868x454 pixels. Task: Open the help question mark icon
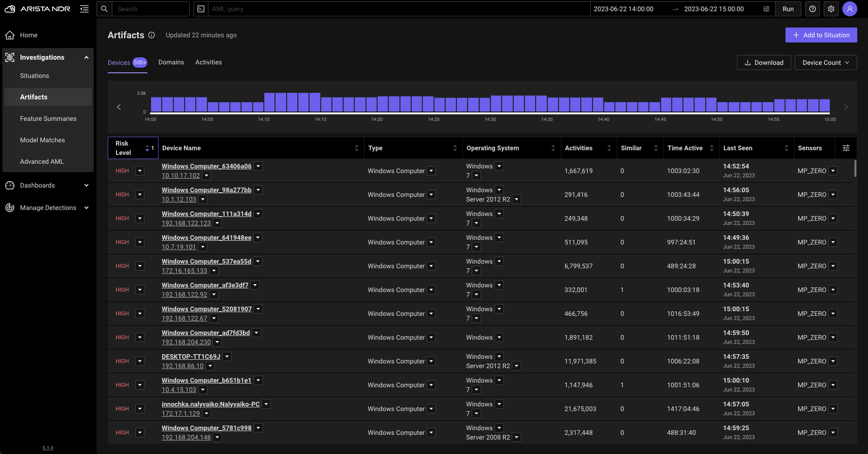(813, 9)
